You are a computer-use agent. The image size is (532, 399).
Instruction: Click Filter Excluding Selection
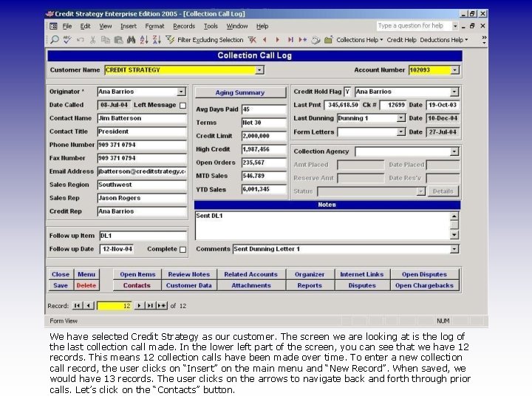pos(211,40)
